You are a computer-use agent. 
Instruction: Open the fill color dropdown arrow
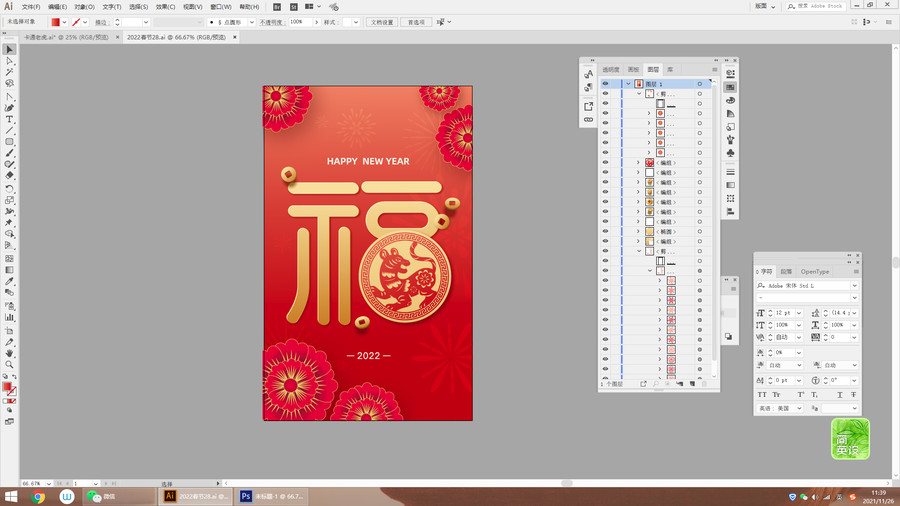[64, 22]
